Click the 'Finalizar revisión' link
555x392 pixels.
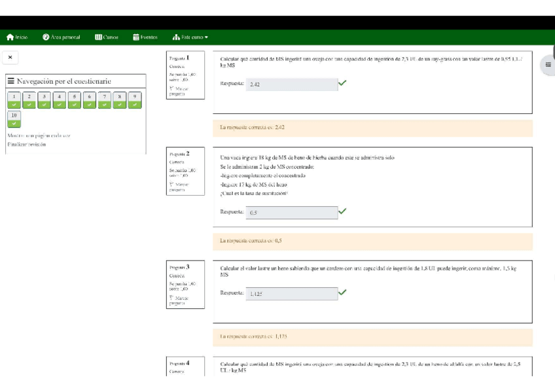pos(27,145)
